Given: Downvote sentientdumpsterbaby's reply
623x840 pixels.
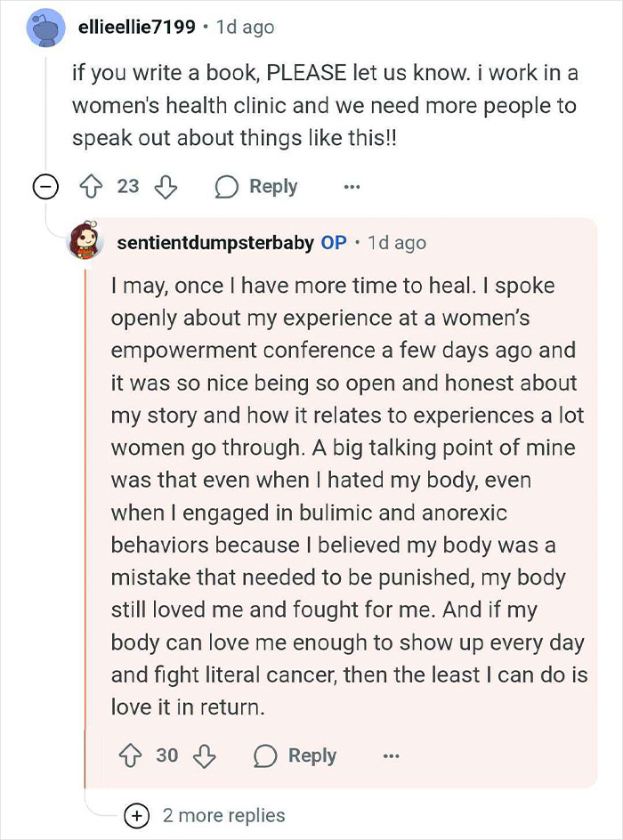Looking at the screenshot, I should (206, 755).
